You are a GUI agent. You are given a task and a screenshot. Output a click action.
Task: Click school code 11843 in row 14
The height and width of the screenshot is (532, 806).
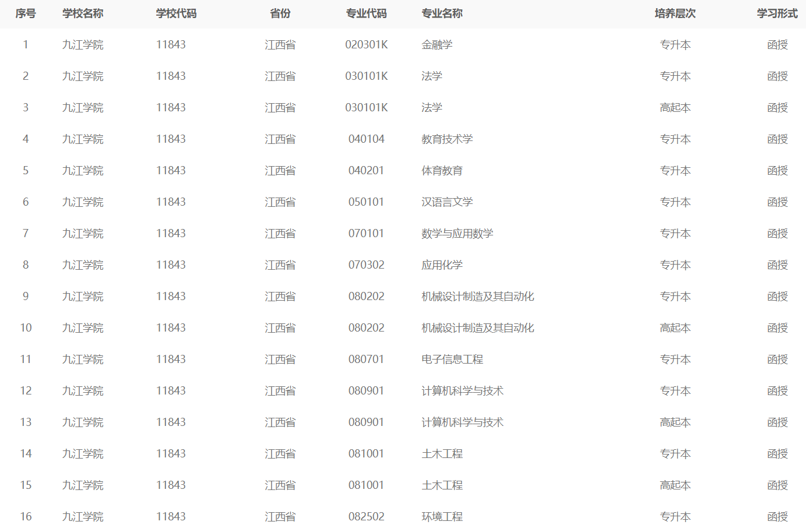(x=171, y=454)
